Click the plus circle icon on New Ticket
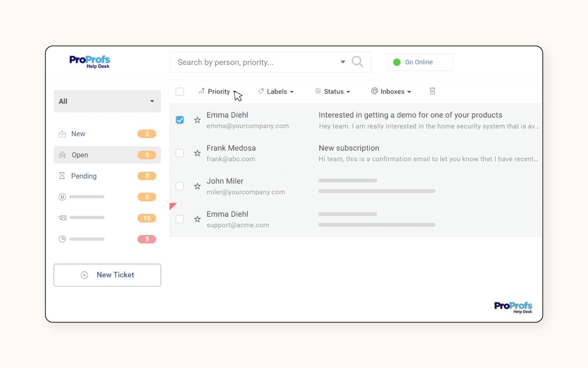 84,275
